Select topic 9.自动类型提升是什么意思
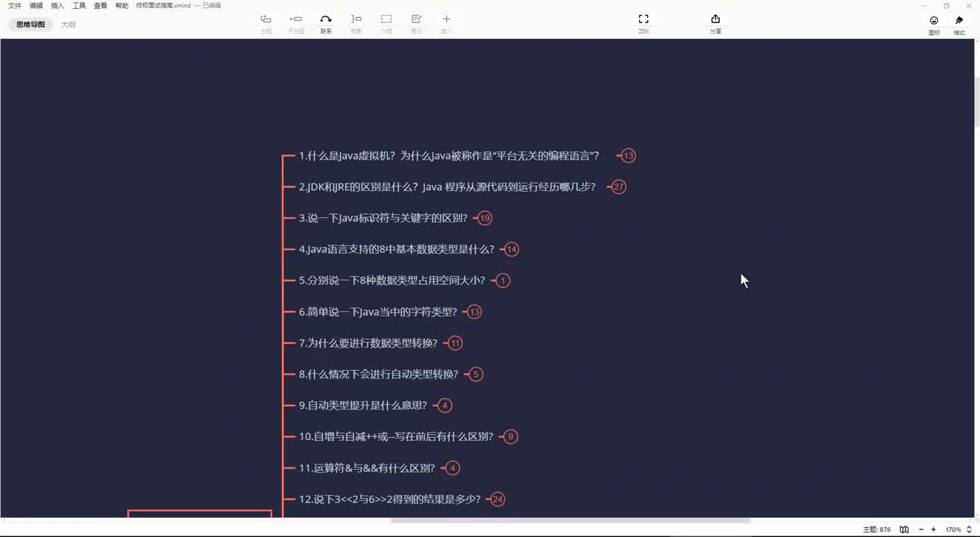This screenshot has width=980, height=537. click(363, 406)
